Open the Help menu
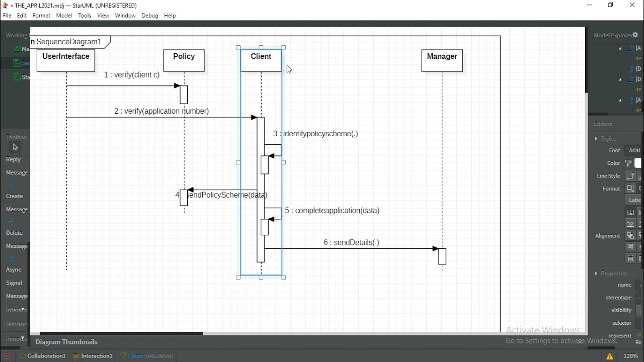Screen dimensions: 644x362 [171, 16]
